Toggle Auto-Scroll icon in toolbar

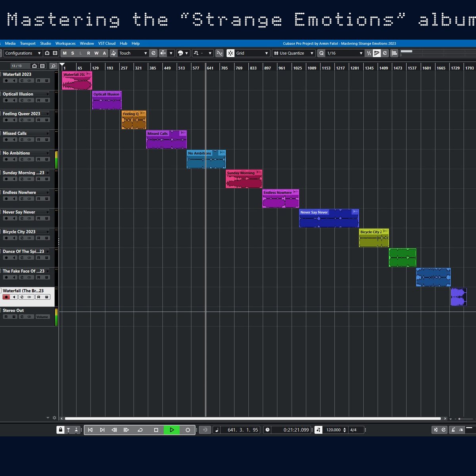(x=163, y=53)
